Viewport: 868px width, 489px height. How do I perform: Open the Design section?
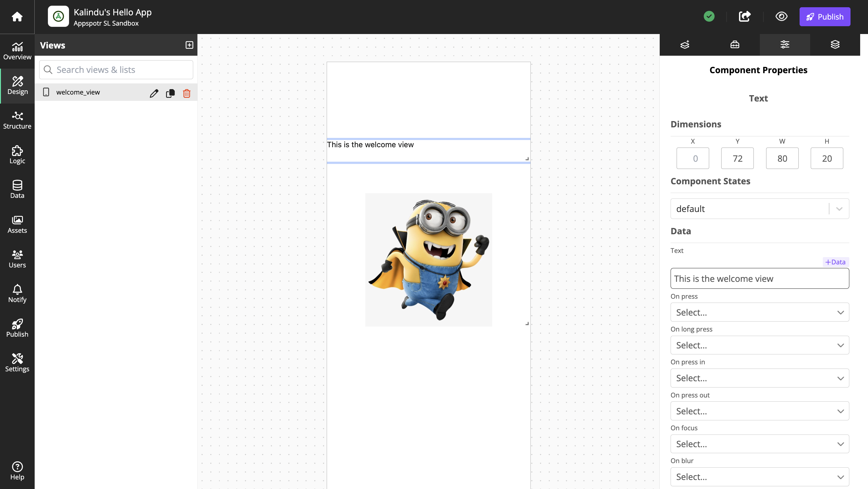coord(17,86)
